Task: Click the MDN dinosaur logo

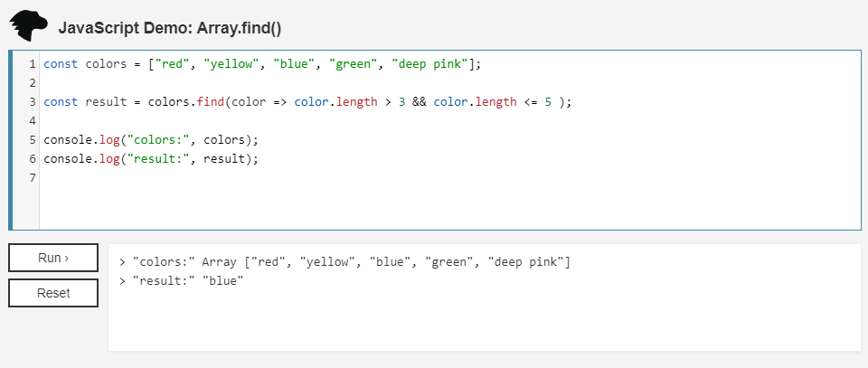Action: 28,26
